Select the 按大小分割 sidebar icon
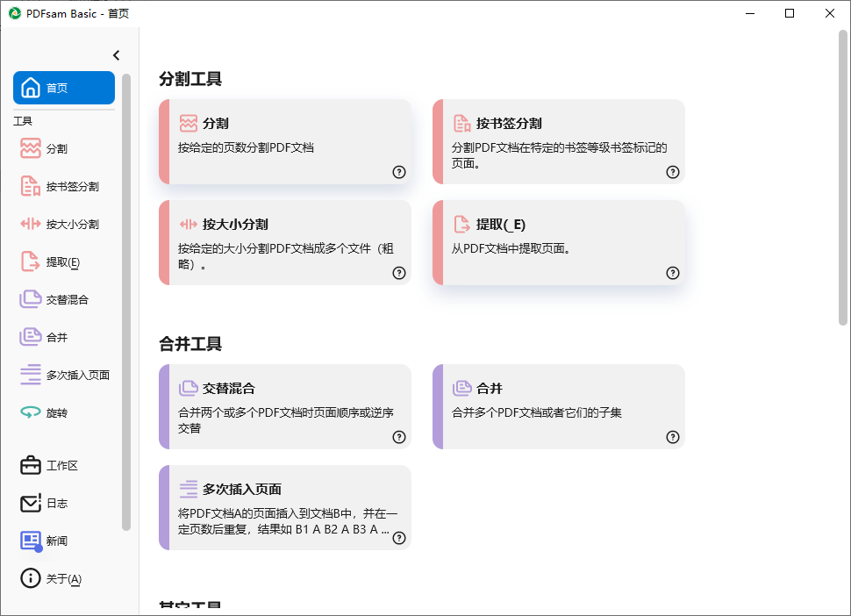This screenshot has height=616, width=851. (x=31, y=224)
